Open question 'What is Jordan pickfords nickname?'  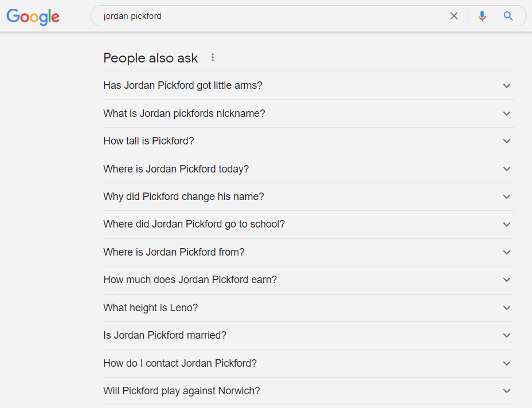point(309,113)
